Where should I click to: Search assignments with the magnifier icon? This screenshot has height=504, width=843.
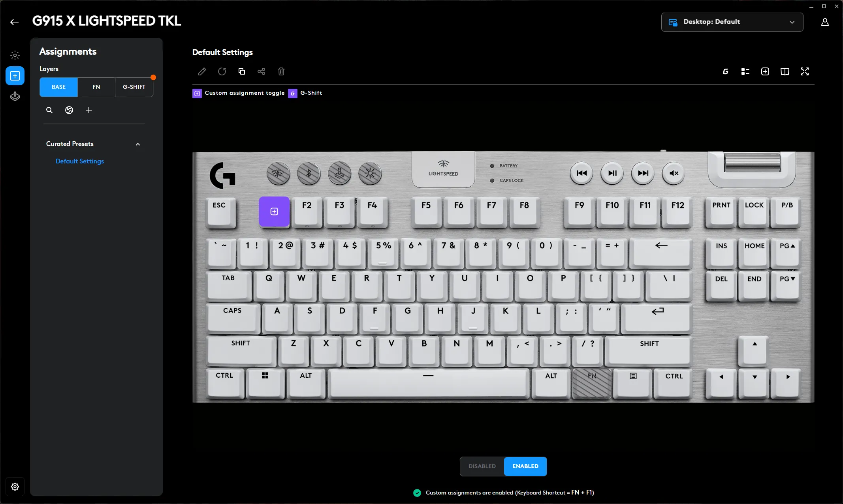click(x=49, y=110)
